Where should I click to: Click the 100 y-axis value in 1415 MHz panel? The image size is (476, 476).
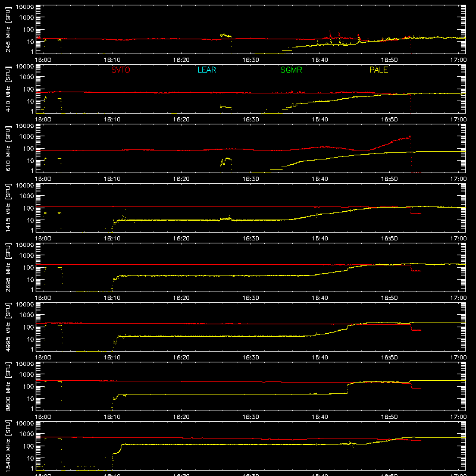point(29,208)
